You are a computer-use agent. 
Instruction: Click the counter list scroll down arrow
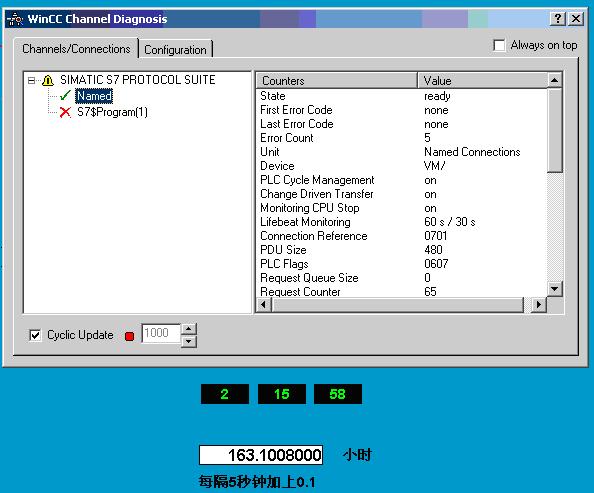tap(554, 289)
